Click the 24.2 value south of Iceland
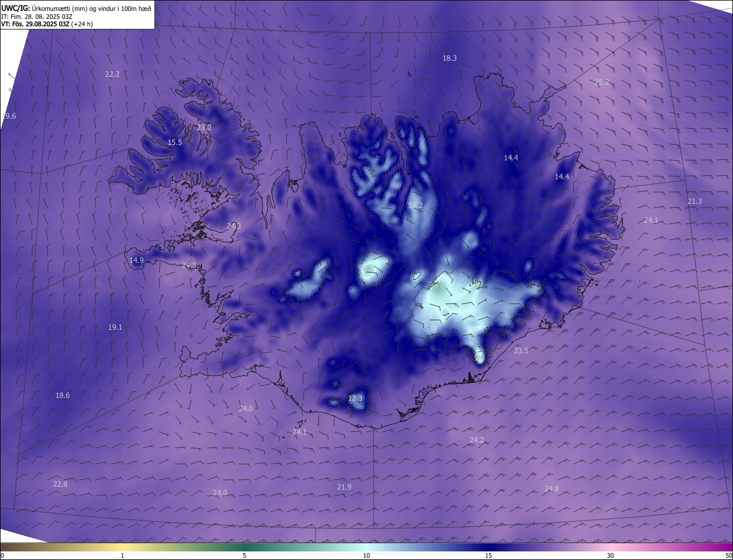The height and width of the screenshot is (560, 733). [476, 440]
